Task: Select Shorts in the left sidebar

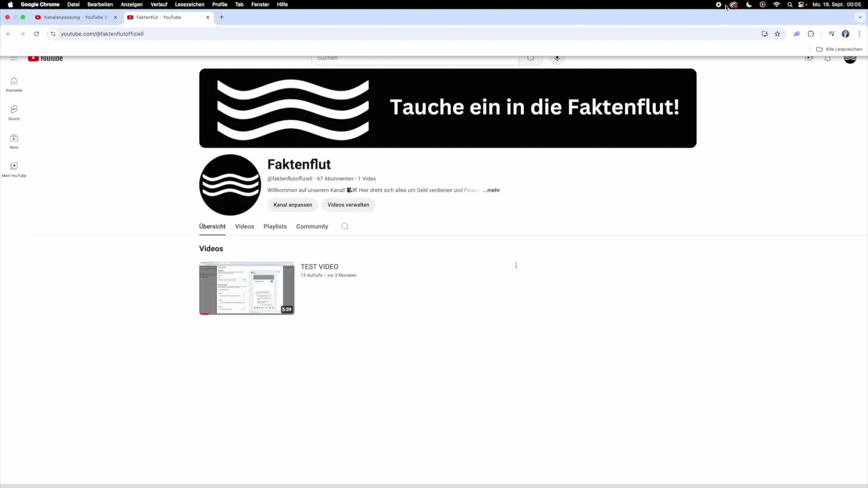Action: pos(14,112)
